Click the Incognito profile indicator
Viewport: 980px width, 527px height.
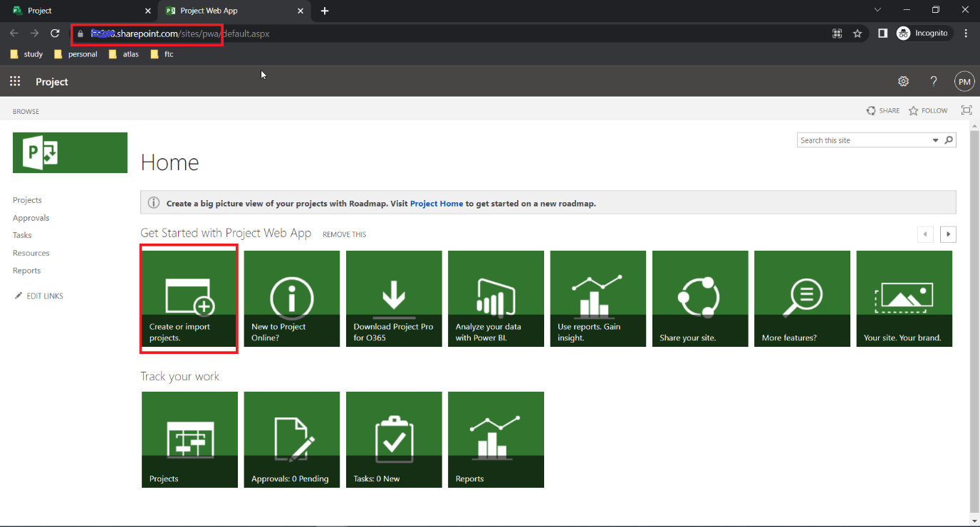coord(922,33)
